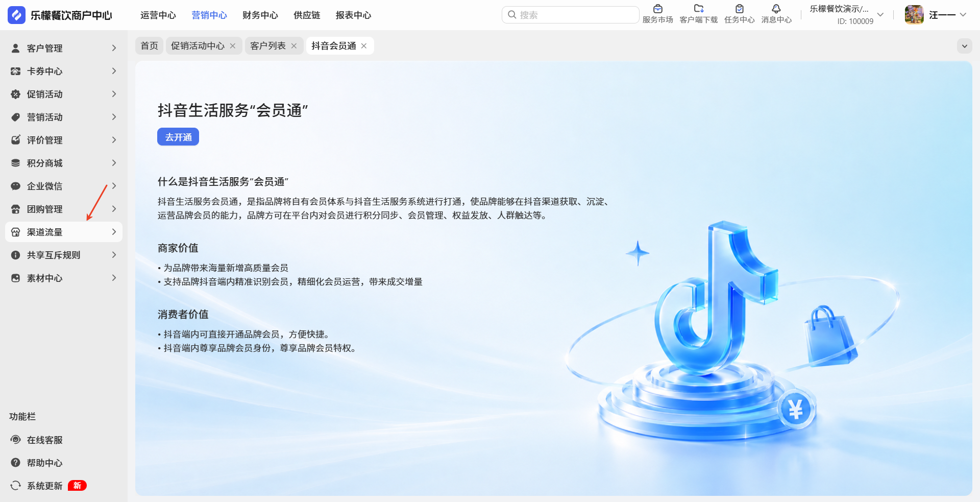Click the 系统更新 refresh icon
Image resolution: width=980 pixels, height=502 pixels.
(x=16, y=486)
